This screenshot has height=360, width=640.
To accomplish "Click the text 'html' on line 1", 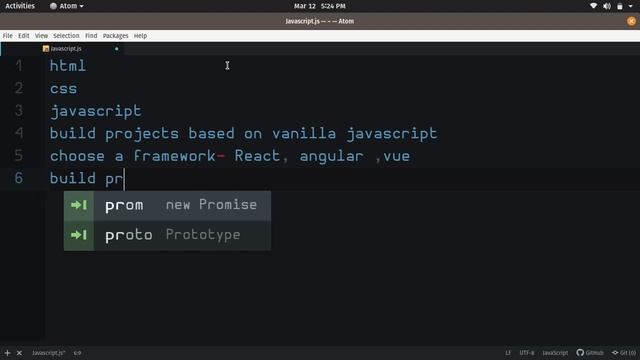I will (x=68, y=66).
